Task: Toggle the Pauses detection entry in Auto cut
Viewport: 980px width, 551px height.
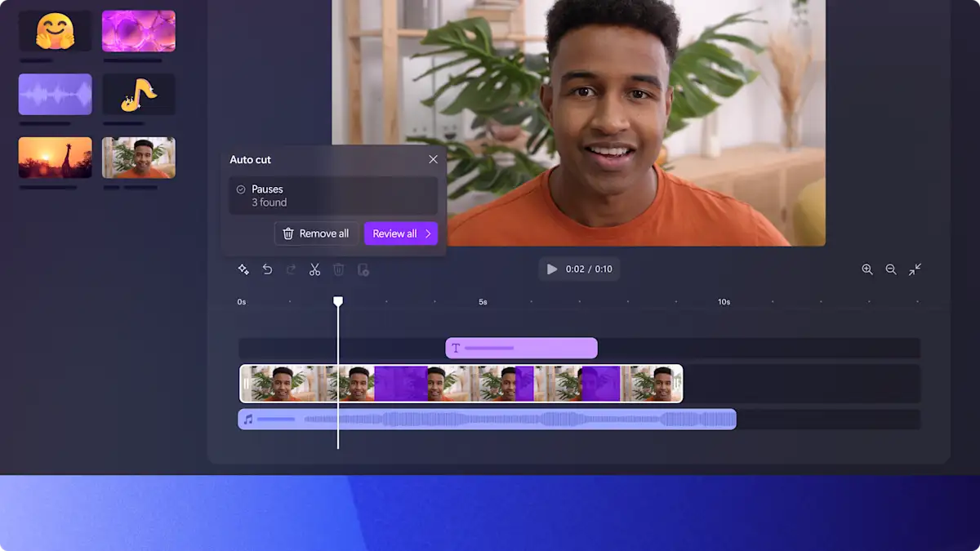Action: coord(333,195)
